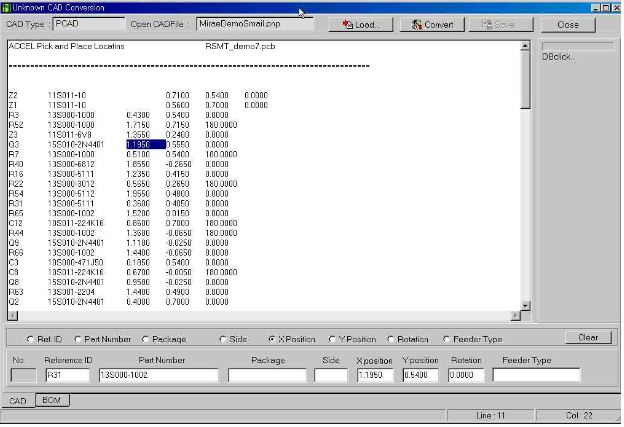Click the Col : 22 status bar entry
Viewport: 624px width, 427px height.
tap(579, 415)
